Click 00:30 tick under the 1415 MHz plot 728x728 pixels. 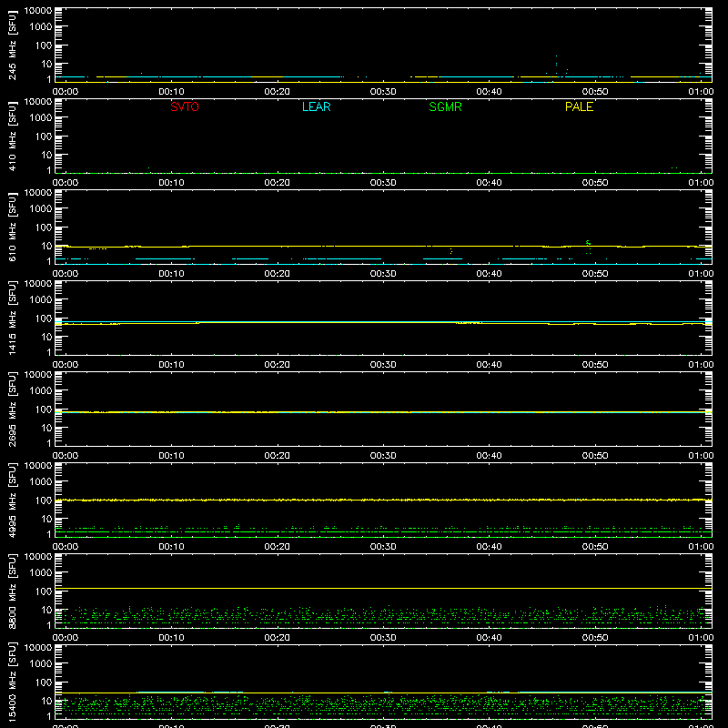pos(383,365)
